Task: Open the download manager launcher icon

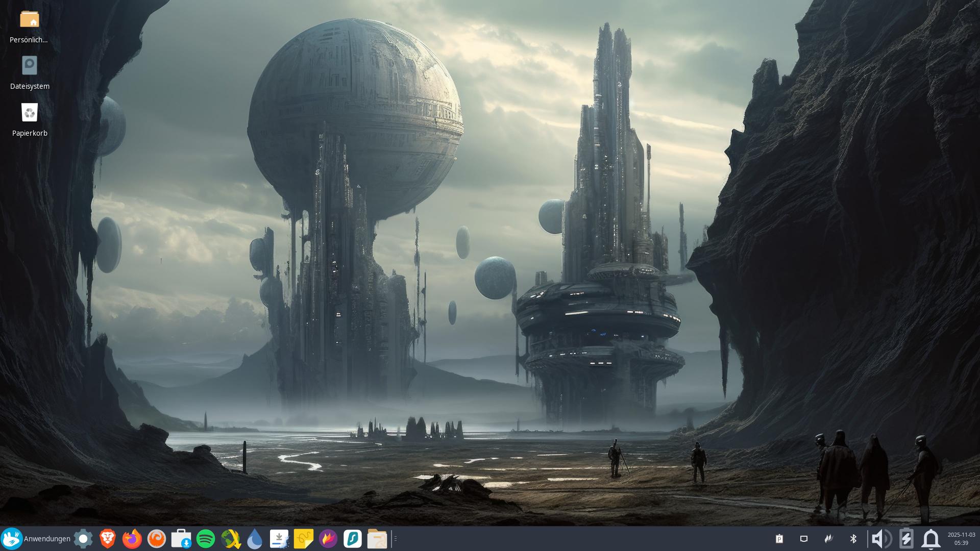Action: tap(279, 539)
